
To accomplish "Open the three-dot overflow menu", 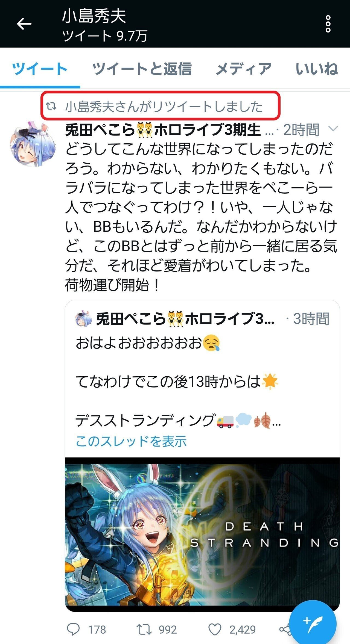I will click(x=328, y=24).
